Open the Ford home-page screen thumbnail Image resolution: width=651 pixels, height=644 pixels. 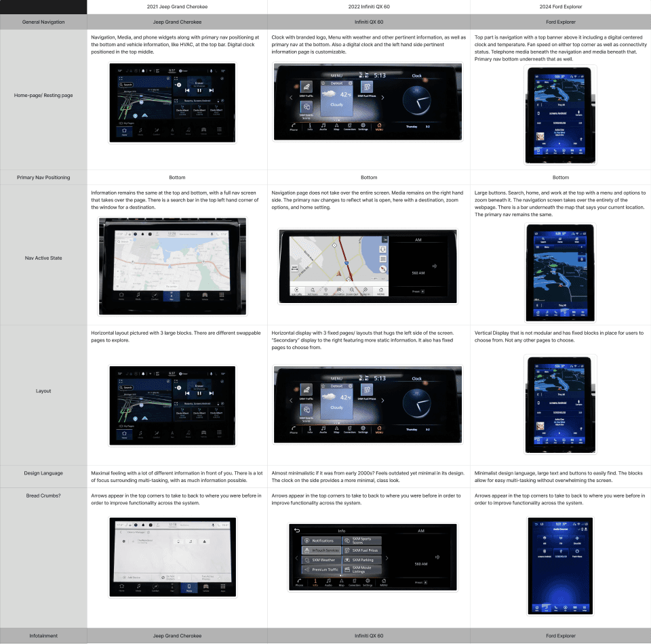pos(560,115)
